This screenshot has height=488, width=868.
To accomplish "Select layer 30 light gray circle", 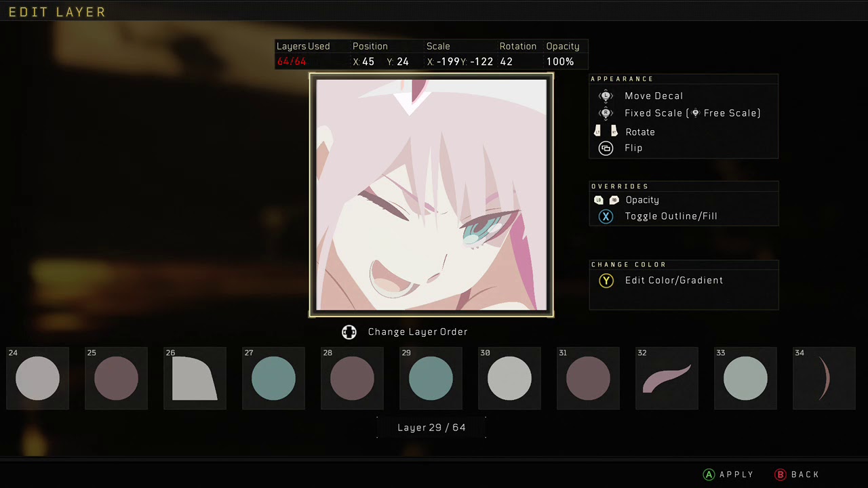I will [x=509, y=378].
